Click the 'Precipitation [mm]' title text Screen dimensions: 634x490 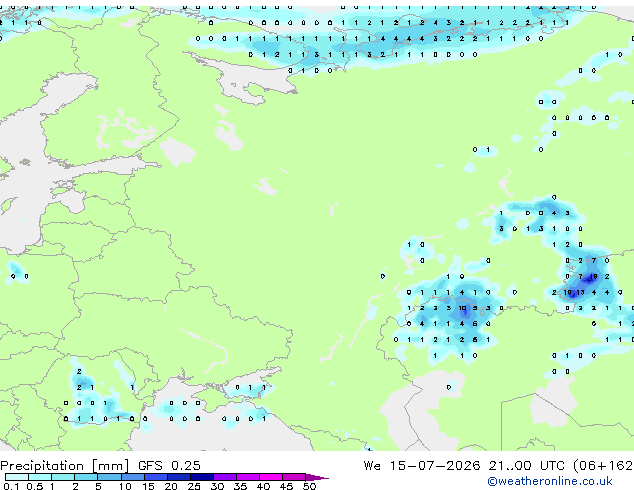click(65, 466)
